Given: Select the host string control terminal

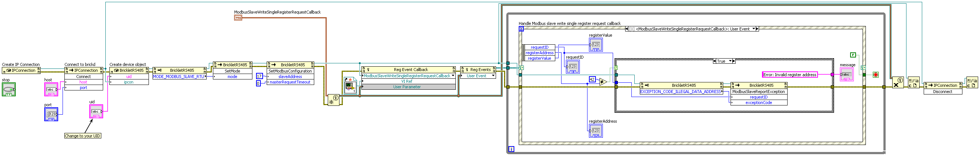Looking at the screenshot, I should coord(51,89).
